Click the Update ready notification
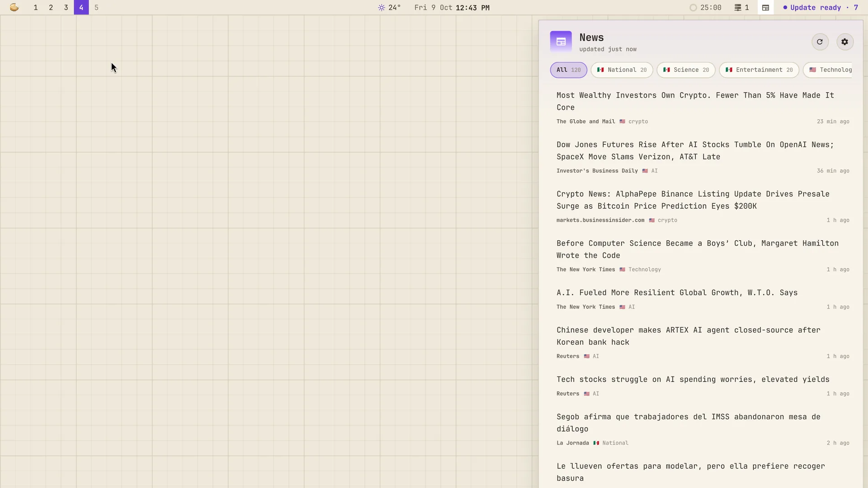Viewport: 868px width, 488px height. tap(820, 7)
